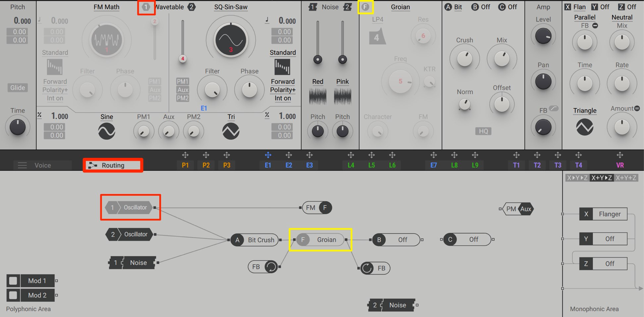Click the oscillator 1 waveform display dial
The height and width of the screenshot is (317, 644).
coord(107,40)
